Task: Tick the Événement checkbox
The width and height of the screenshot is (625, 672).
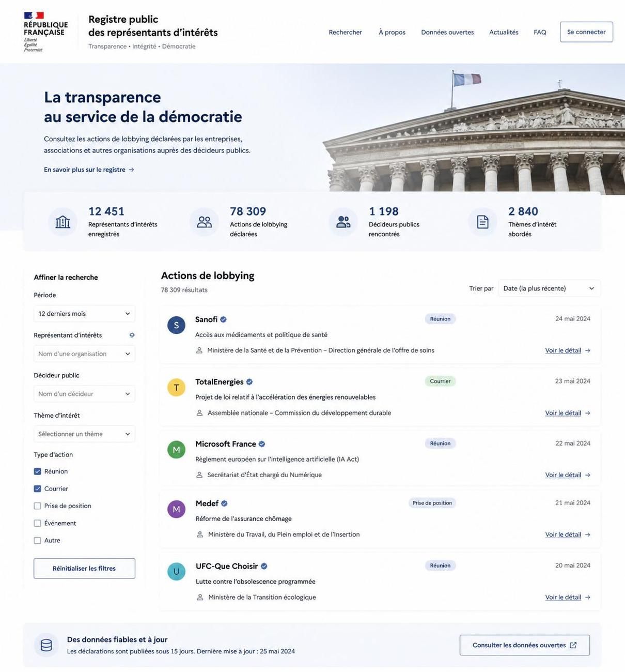Action: coord(37,523)
